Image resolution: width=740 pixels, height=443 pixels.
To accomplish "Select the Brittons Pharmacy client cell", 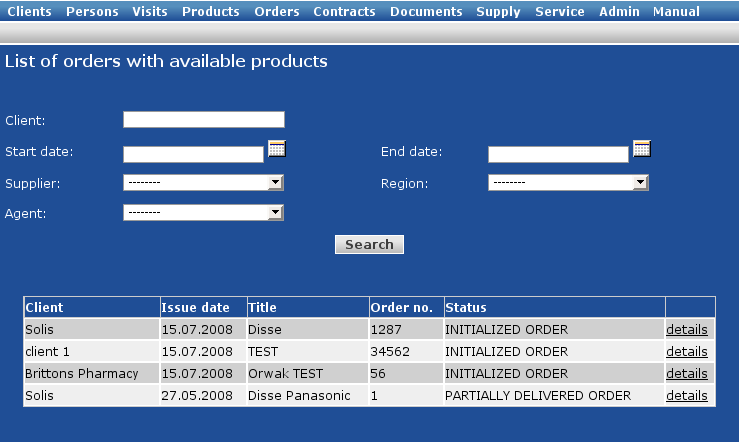I will 92,373.
